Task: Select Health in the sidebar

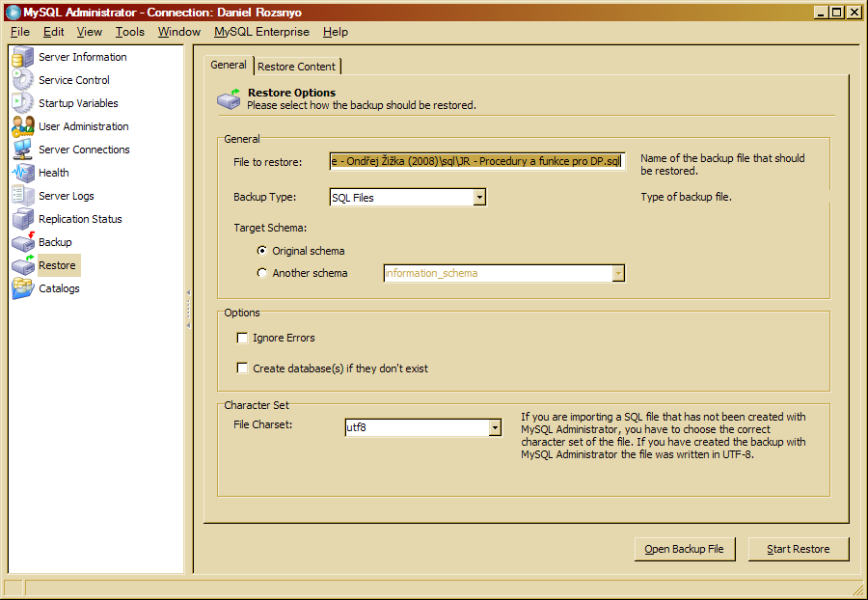Action: click(x=54, y=173)
